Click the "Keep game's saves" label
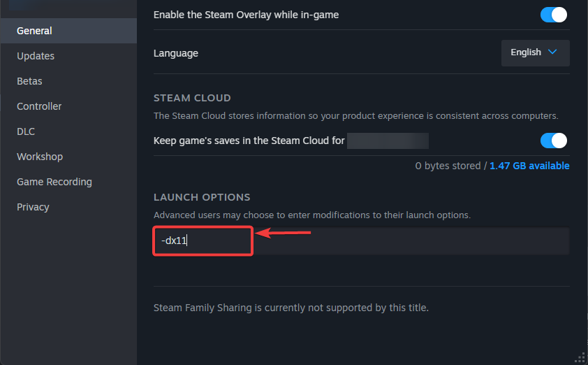Screen dimensions: 588x365 point(249,141)
